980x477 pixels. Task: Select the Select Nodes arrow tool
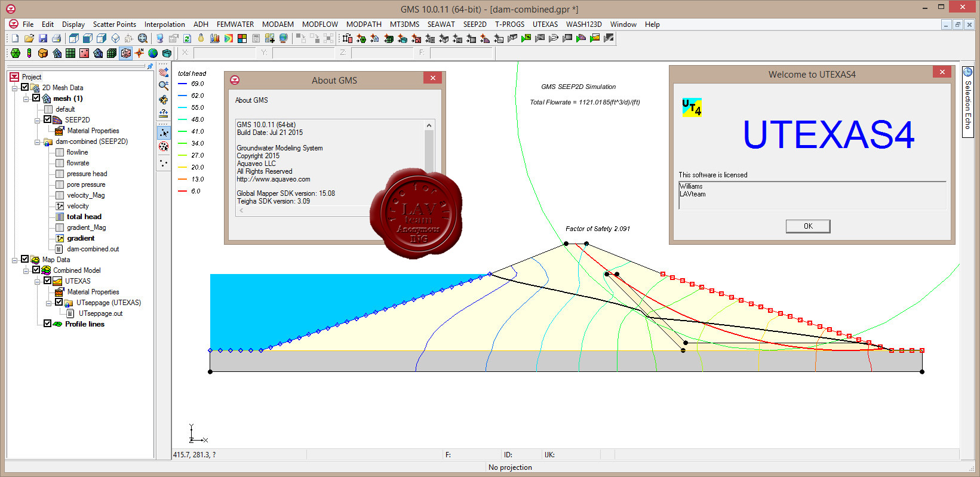pos(164,133)
